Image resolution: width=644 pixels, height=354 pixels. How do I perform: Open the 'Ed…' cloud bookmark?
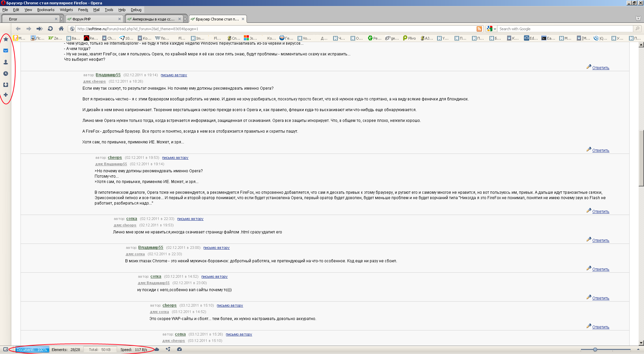click(x=531, y=38)
